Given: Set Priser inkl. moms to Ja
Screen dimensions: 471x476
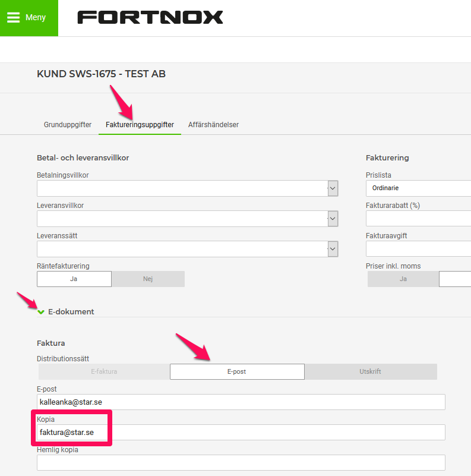Looking at the screenshot, I should tap(403, 279).
